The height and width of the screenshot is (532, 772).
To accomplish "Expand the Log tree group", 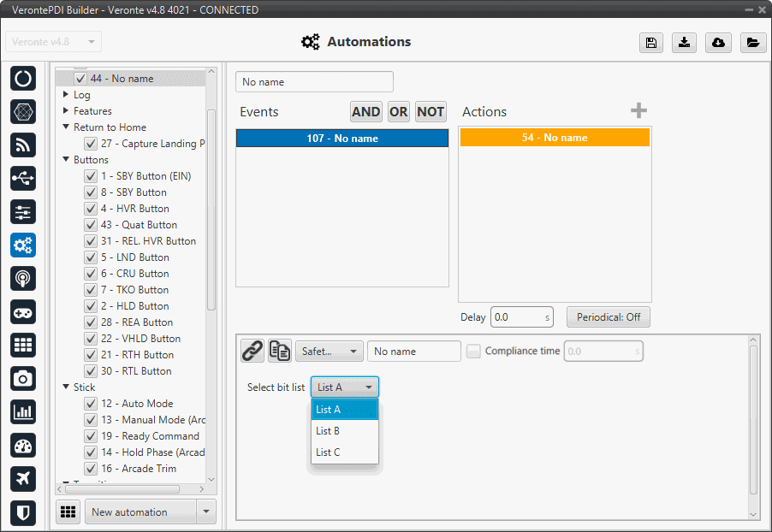I will pos(66,95).
